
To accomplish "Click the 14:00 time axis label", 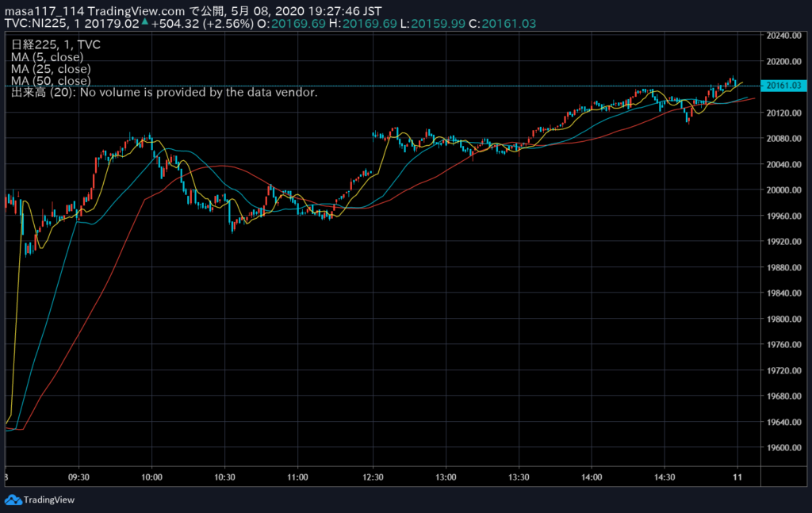I will point(592,477).
